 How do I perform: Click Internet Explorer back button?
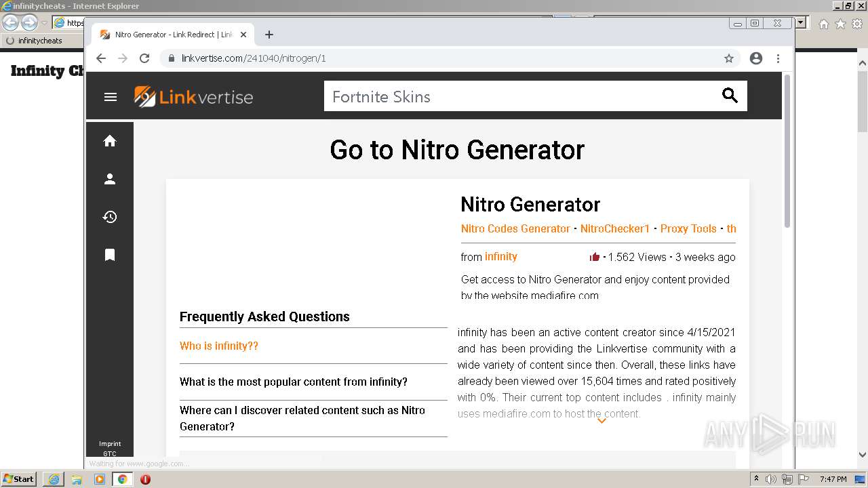coord(11,23)
